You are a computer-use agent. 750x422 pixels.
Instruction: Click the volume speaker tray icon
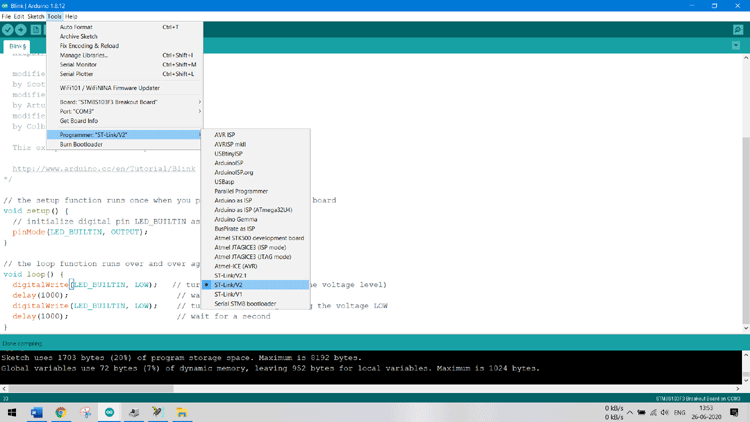tap(664, 412)
